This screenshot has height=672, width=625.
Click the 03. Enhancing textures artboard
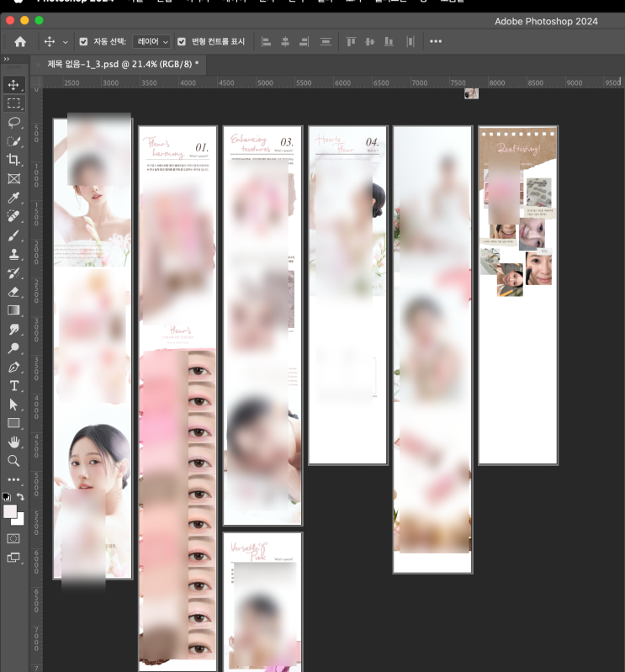coord(262,325)
